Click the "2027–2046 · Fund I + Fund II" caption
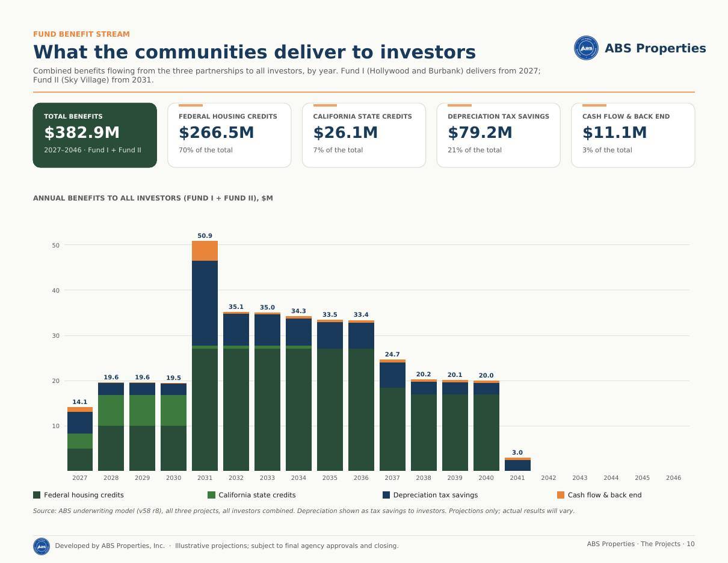Viewport: 728px width, 563px height. click(93, 151)
